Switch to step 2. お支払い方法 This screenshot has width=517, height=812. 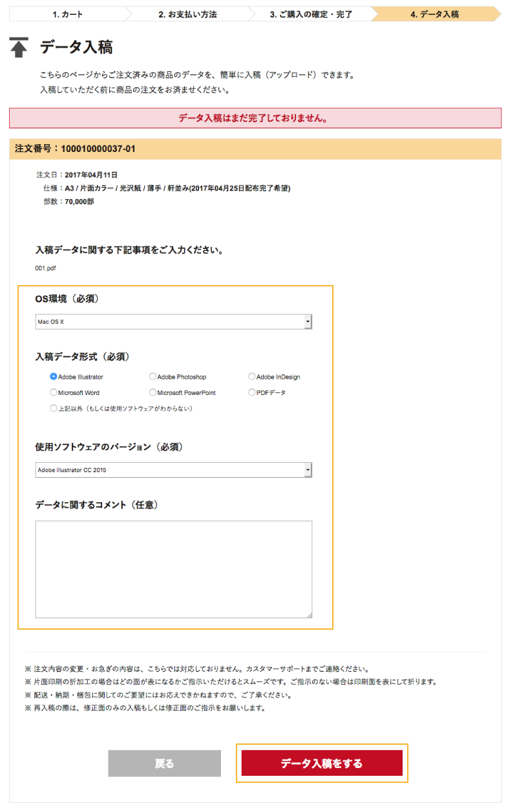187,14
